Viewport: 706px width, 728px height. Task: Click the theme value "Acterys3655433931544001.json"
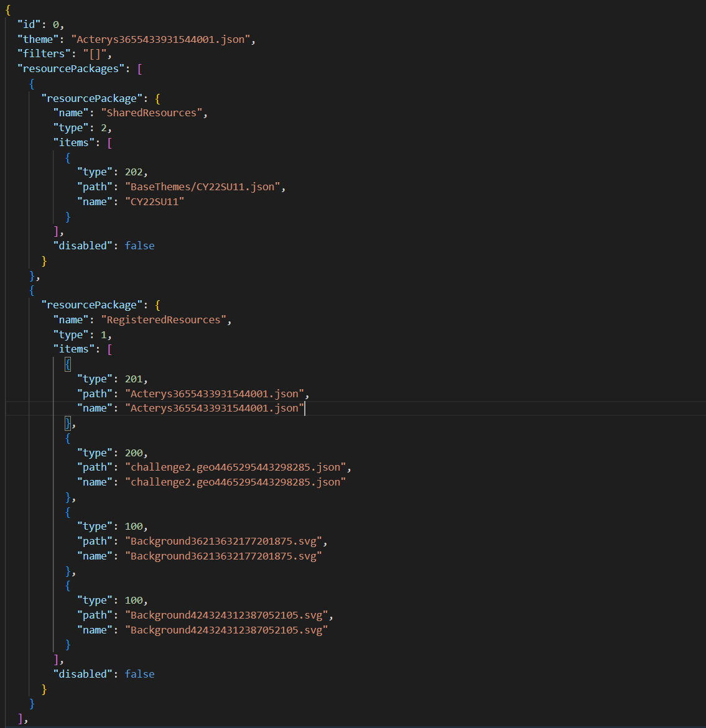coord(160,39)
